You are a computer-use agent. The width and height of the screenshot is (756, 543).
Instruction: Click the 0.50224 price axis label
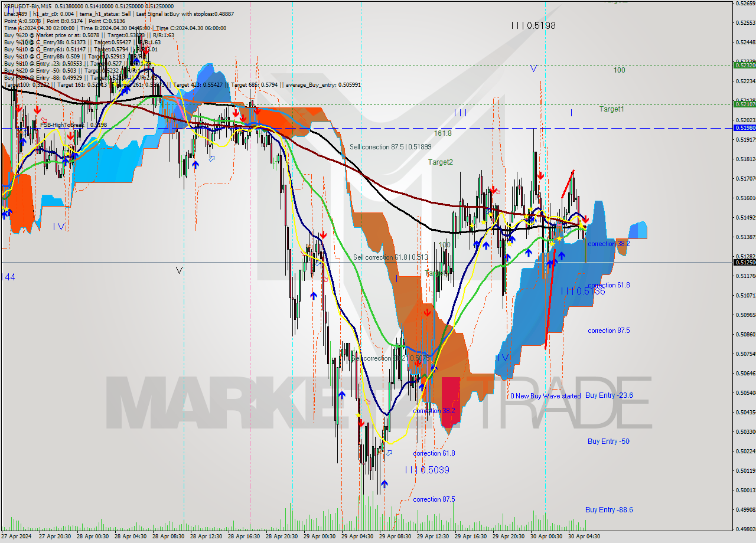745,451
